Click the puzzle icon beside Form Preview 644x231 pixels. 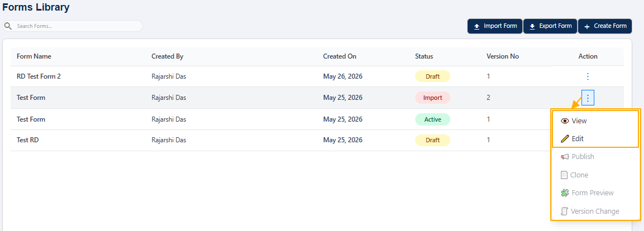point(565,193)
